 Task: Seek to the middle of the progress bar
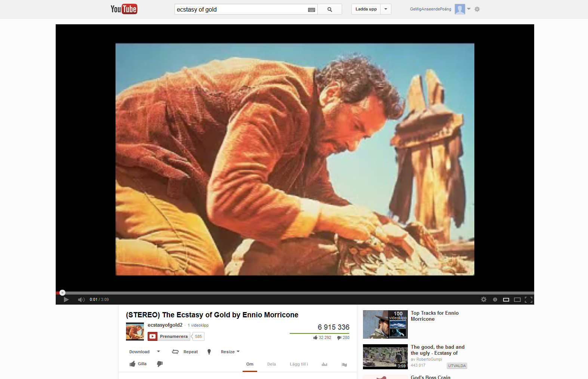(x=295, y=293)
